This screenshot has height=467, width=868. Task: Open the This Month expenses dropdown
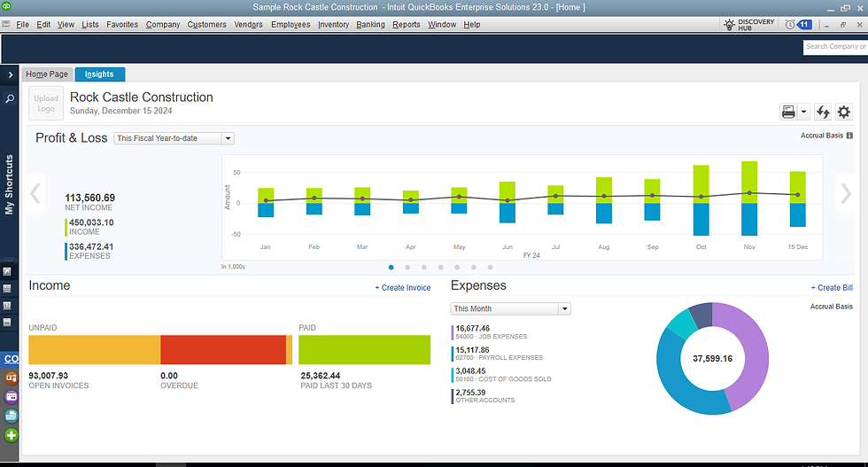[x=510, y=308]
